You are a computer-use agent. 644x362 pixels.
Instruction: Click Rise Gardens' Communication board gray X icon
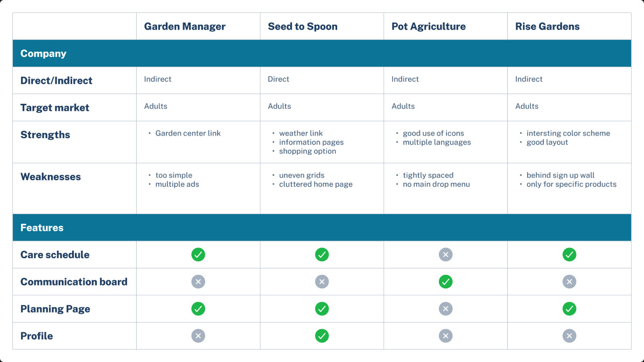[569, 281]
